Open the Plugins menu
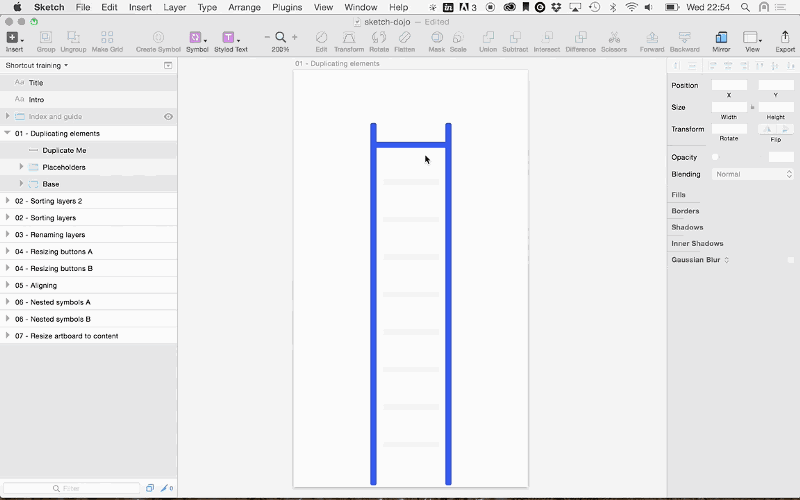Viewport: 800px width, 500px height. [x=287, y=7]
